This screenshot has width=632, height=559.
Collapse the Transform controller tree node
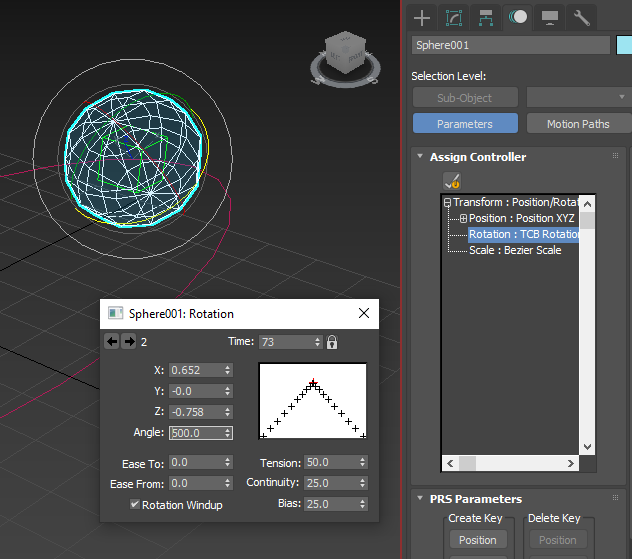coord(448,203)
